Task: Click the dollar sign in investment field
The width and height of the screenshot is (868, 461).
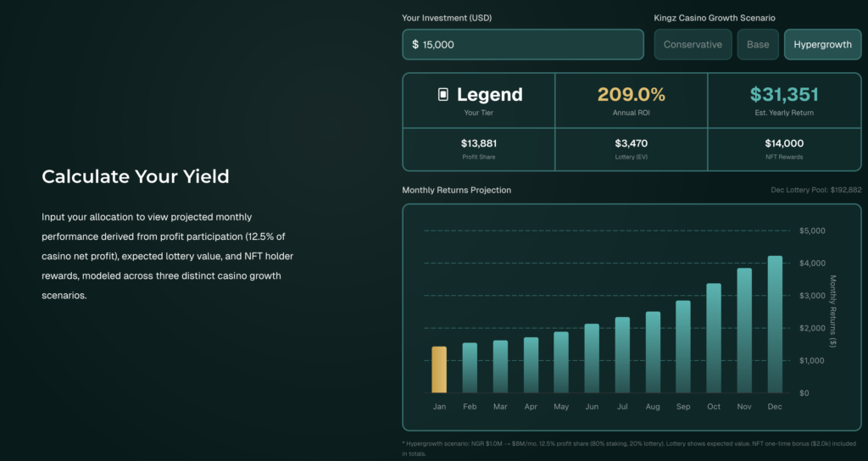Action: [415, 45]
